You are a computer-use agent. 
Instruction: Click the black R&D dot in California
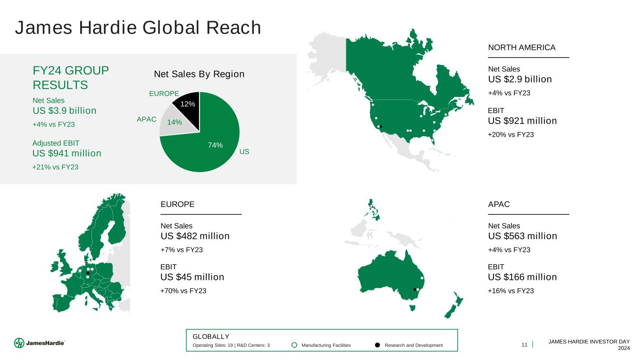(381, 126)
